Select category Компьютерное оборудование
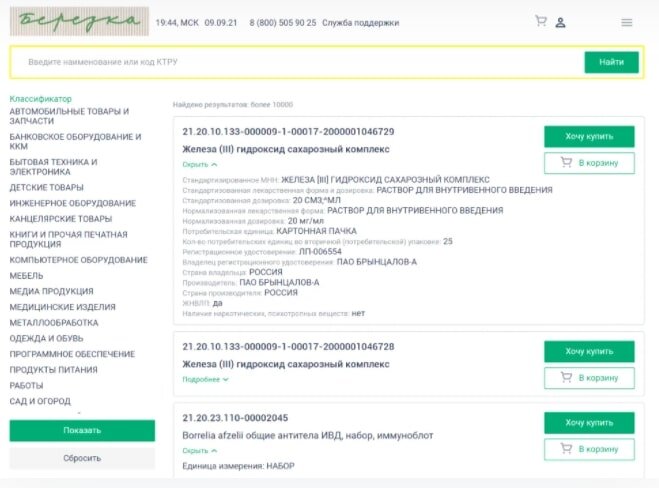This screenshot has width=659, height=488. [x=79, y=260]
